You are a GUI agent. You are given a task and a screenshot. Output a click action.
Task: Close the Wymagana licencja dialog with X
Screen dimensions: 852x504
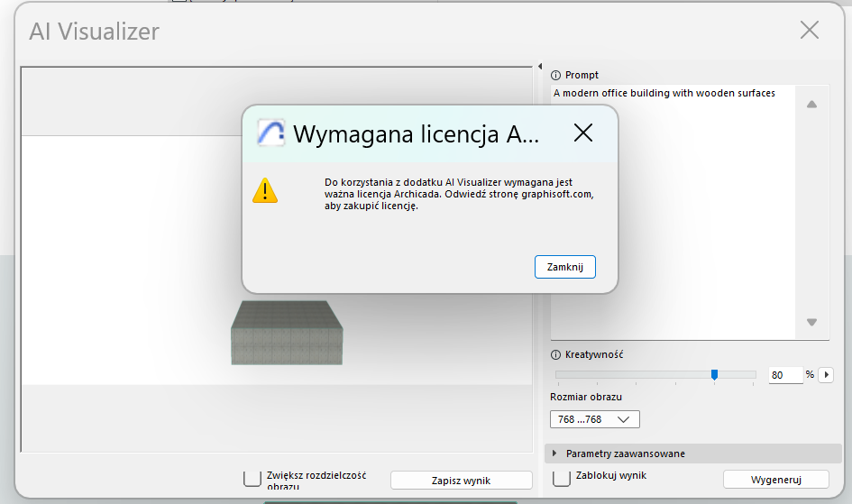(583, 133)
